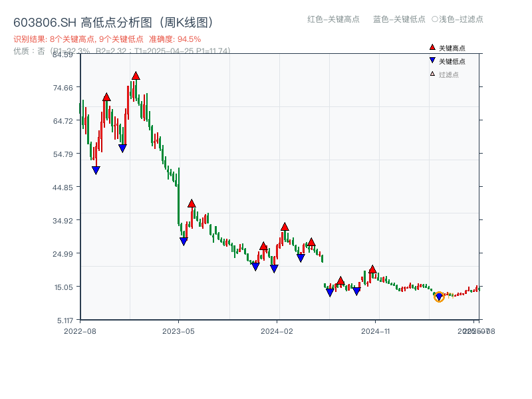Click the red high-point triangle above the 2024-02 rebound
532x399 pixels.
[x=286, y=227]
